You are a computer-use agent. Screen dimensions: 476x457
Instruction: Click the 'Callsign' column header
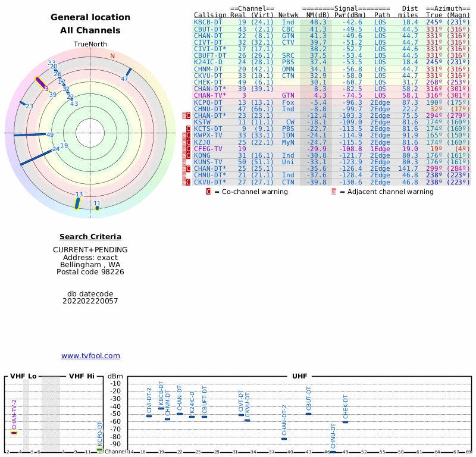[x=210, y=15]
